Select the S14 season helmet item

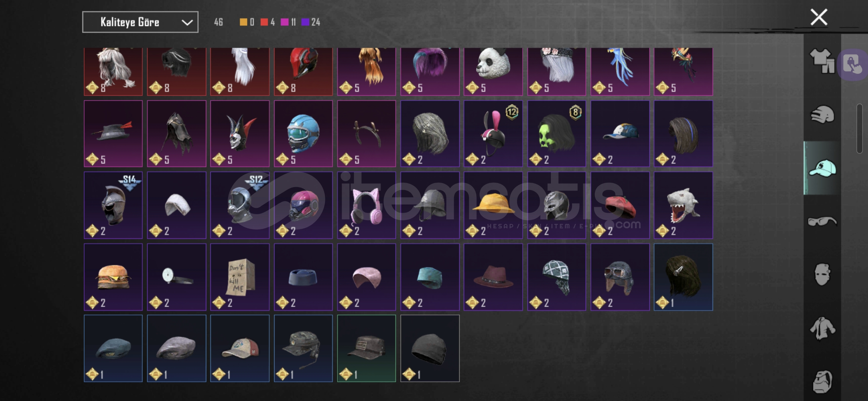tap(113, 205)
